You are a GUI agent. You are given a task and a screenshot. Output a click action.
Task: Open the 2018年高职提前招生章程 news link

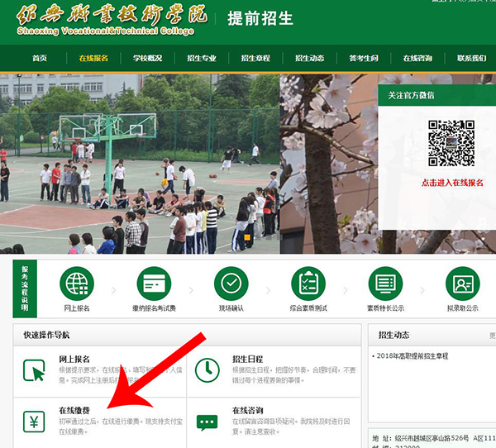click(413, 356)
